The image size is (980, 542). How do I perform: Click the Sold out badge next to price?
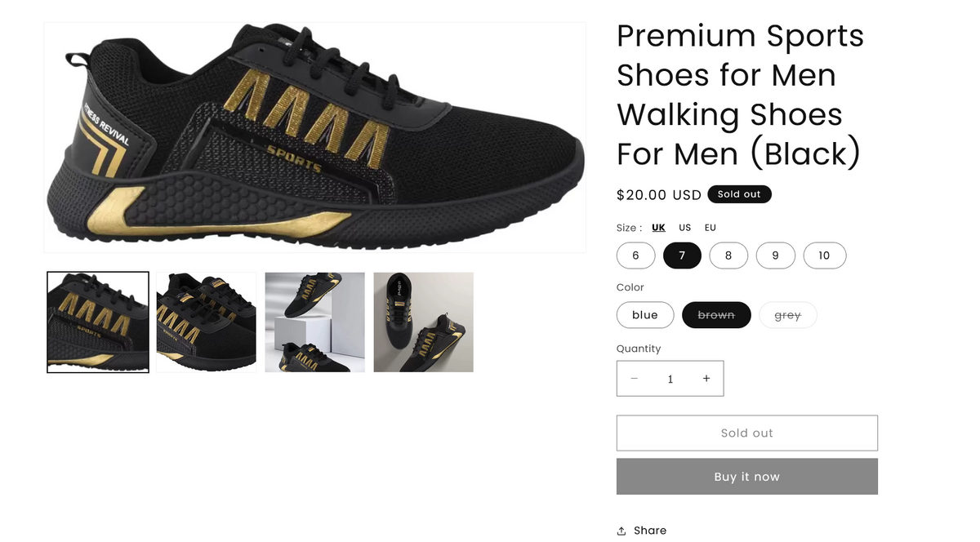coord(739,194)
